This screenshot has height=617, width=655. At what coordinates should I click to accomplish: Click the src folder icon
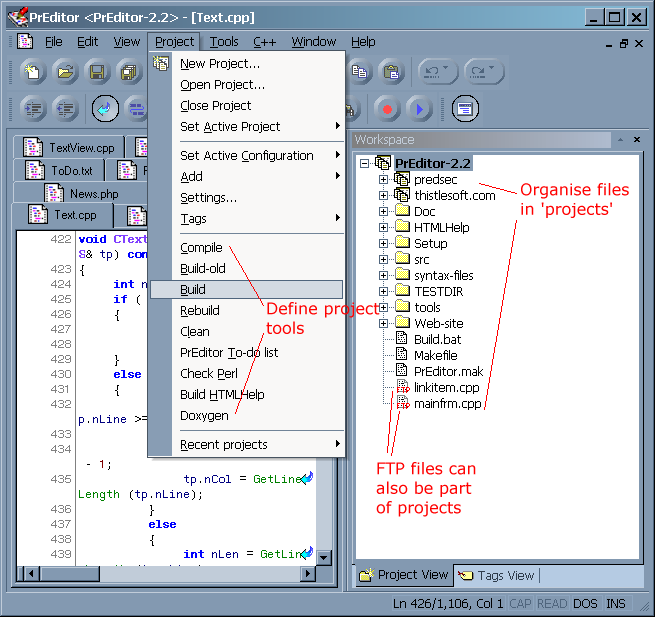[402, 258]
